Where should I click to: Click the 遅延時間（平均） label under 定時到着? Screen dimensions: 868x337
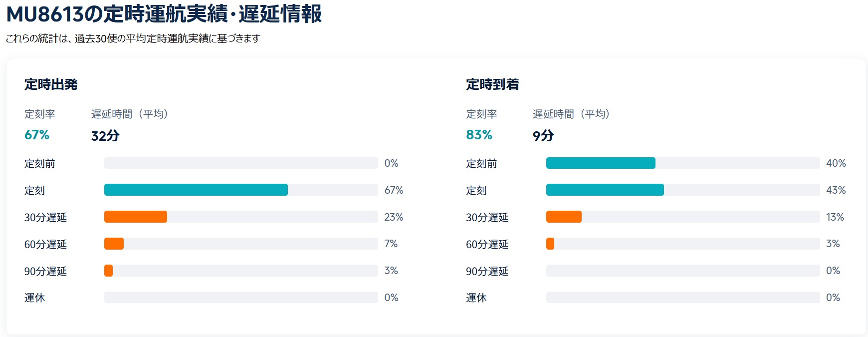coord(571,114)
